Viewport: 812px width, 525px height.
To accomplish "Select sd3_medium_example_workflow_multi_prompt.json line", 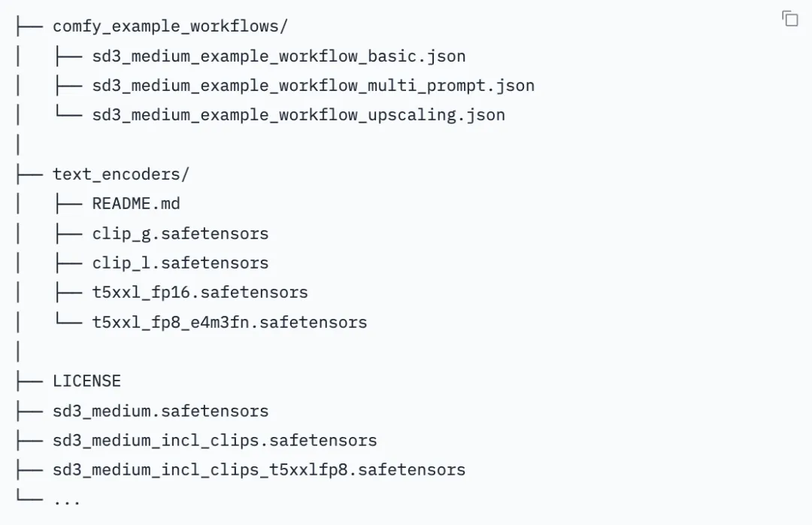I will [314, 86].
